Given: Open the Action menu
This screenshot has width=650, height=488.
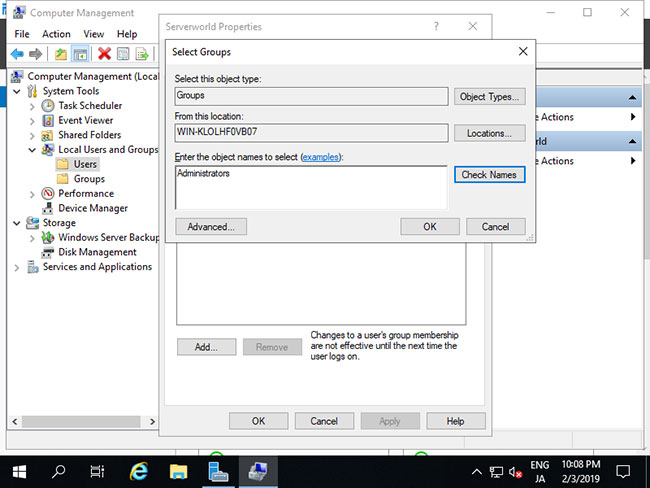Looking at the screenshot, I should click(x=56, y=34).
